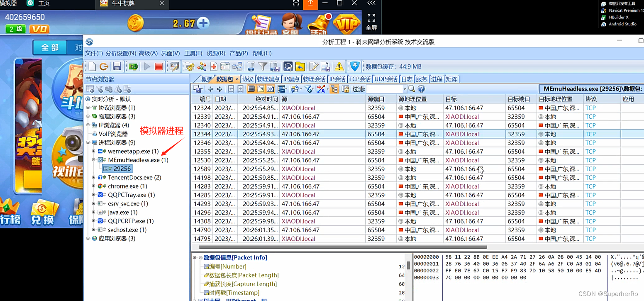Toggle the hex pane view button
The height and width of the screenshot is (301, 644).
tap(270, 89)
